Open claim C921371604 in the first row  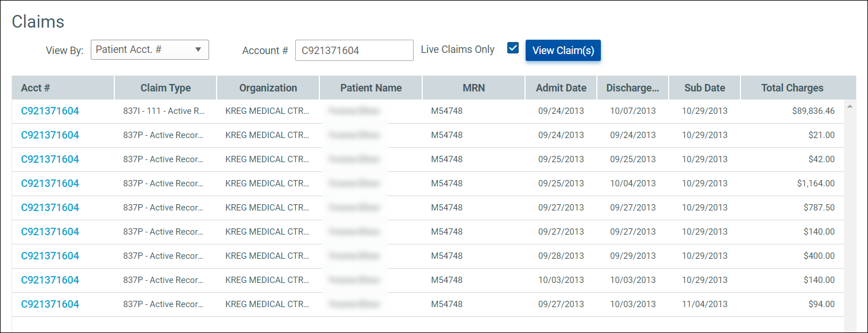[50, 111]
